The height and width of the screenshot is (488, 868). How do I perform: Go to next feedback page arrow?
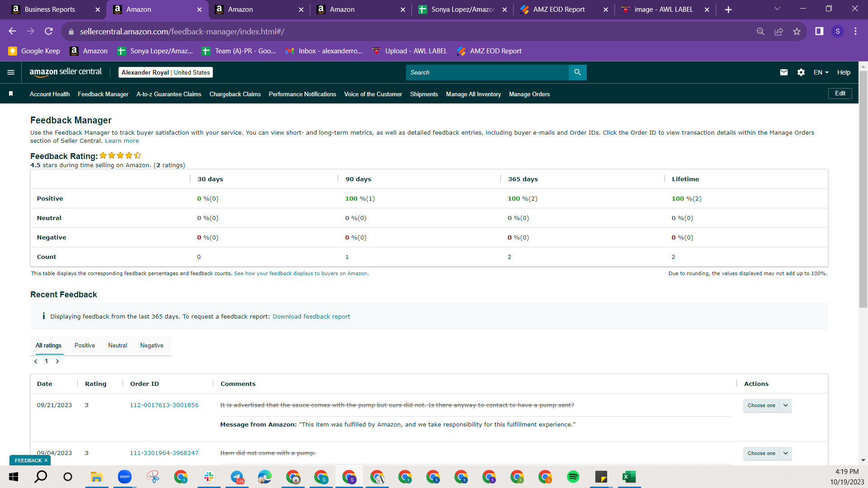[x=57, y=361]
